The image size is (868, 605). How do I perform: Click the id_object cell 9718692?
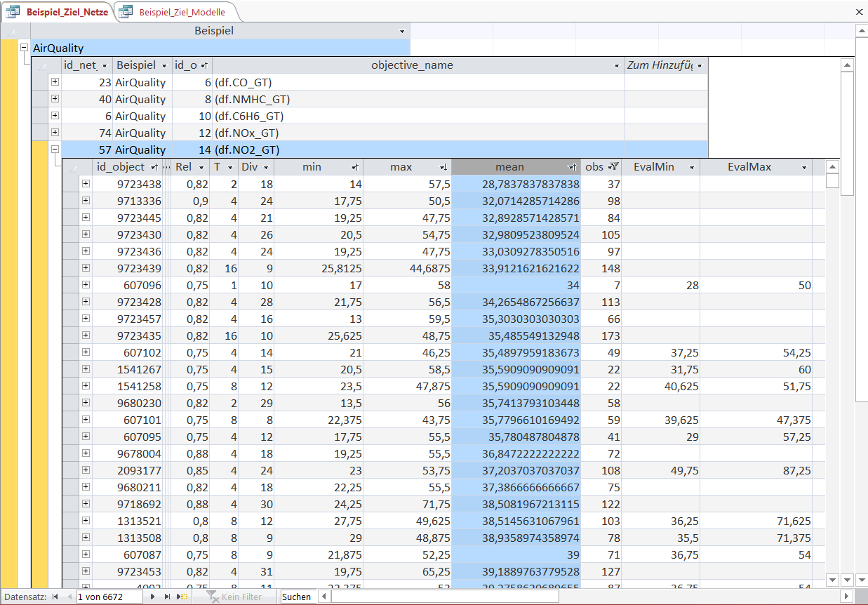pyautogui.click(x=128, y=505)
